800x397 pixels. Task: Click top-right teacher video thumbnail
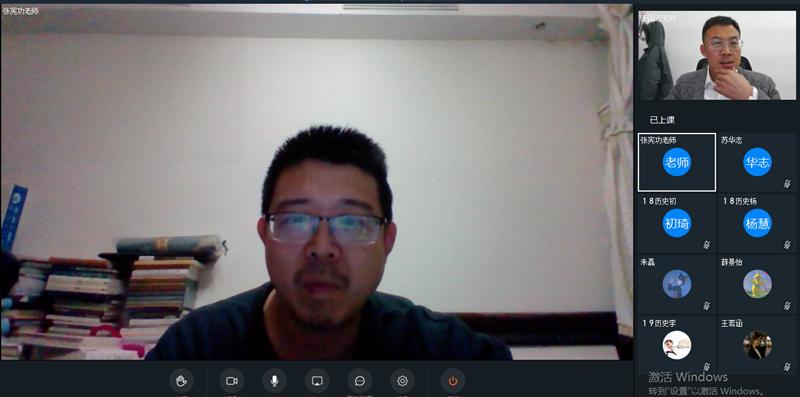click(717, 55)
